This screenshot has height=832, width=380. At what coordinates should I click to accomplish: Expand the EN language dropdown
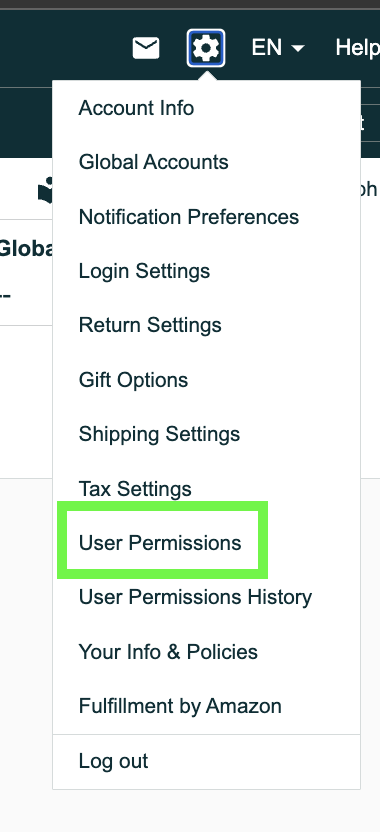coord(278,48)
